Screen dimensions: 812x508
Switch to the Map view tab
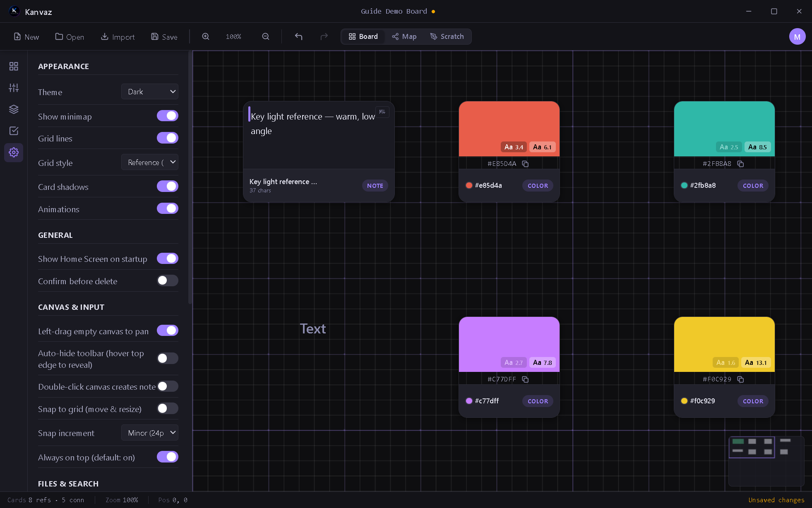pyautogui.click(x=404, y=36)
